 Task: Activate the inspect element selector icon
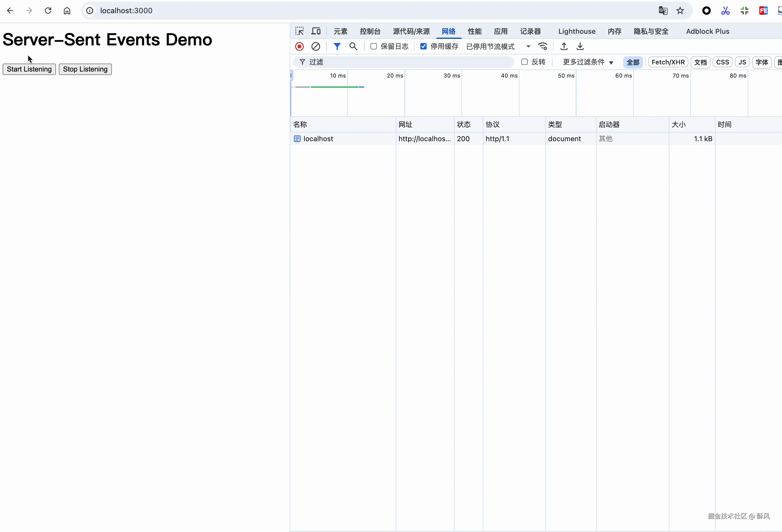tap(299, 31)
